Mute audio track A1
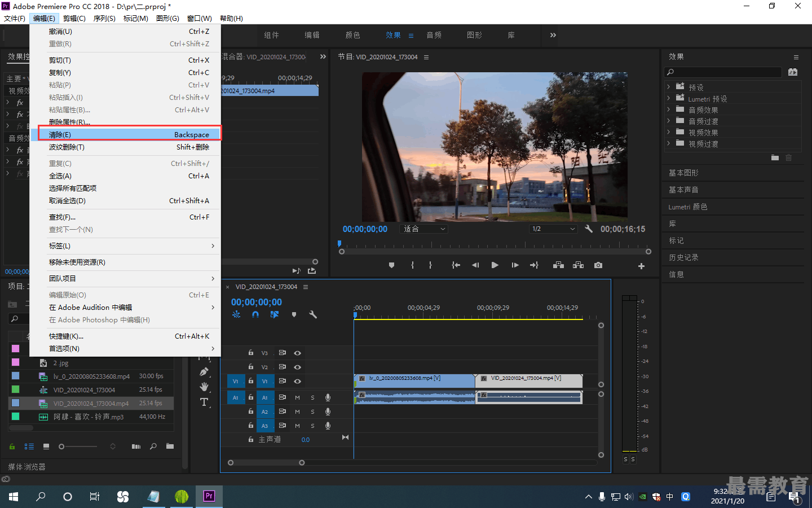812x508 pixels. coord(297,397)
